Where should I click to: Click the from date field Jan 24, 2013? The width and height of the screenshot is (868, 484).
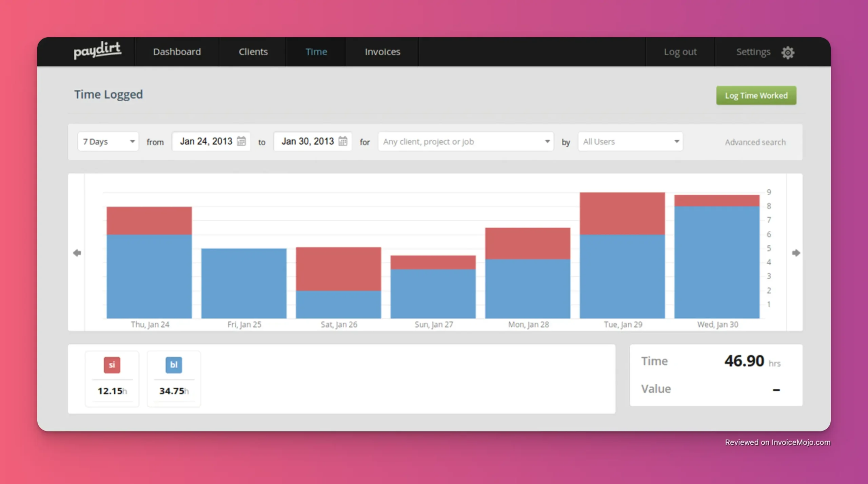(x=206, y=141)
